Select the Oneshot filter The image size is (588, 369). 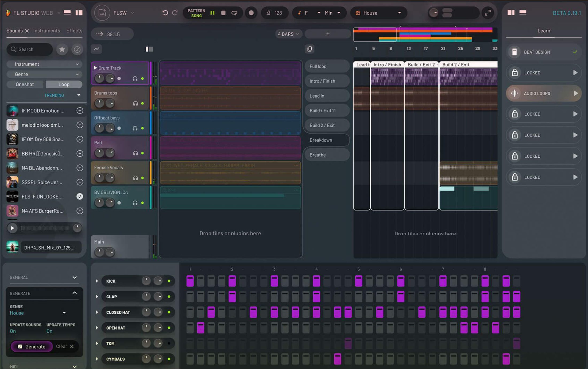pyautogui.click(x=25, y=84)
